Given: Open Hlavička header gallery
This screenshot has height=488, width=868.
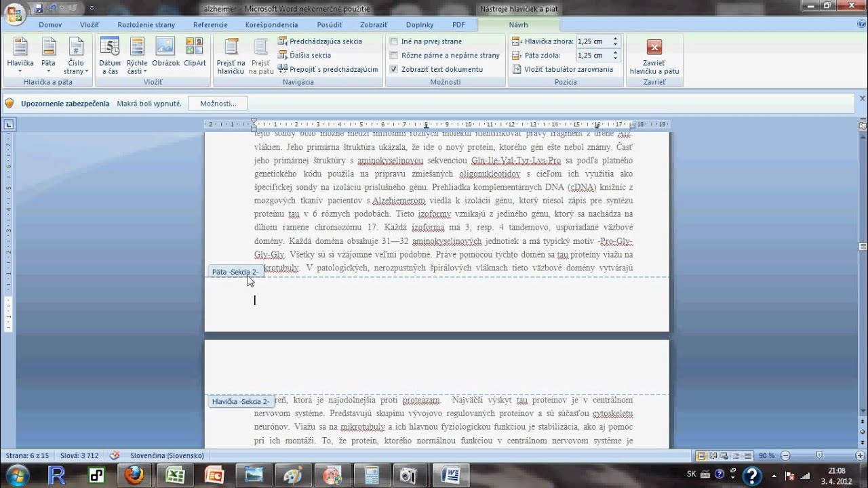Looking at the screenshot, I should (x=20, y=56).
